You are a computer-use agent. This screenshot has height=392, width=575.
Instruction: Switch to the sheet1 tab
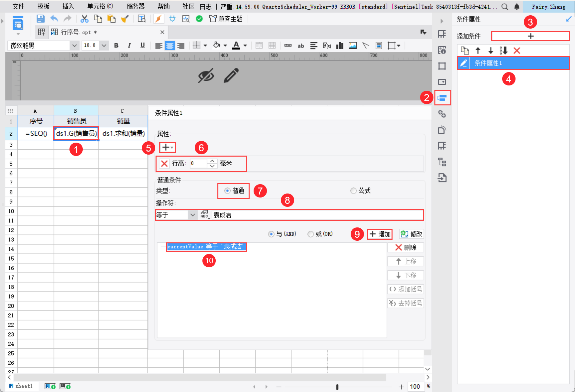[x=21, y=386]
